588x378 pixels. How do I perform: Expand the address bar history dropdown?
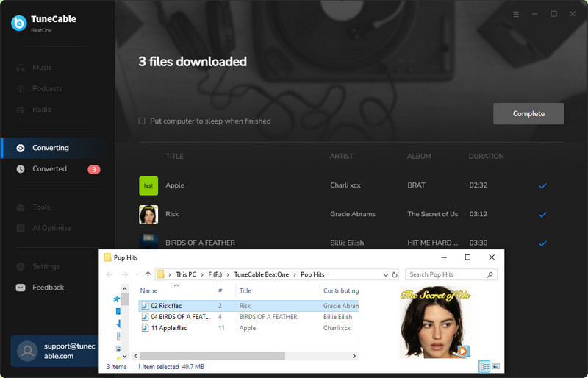tap(385, 275)
